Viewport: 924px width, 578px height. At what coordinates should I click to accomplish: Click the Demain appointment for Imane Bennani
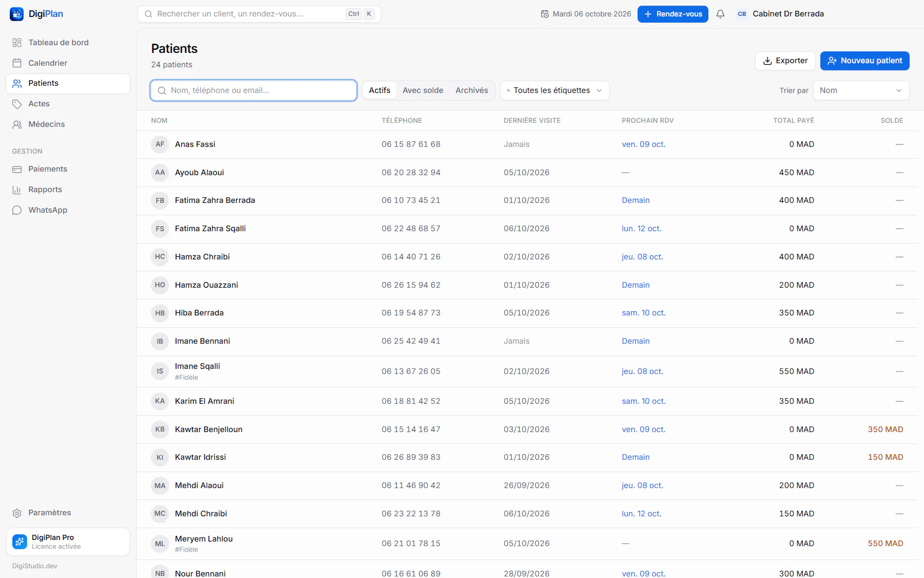coord(636,341)
